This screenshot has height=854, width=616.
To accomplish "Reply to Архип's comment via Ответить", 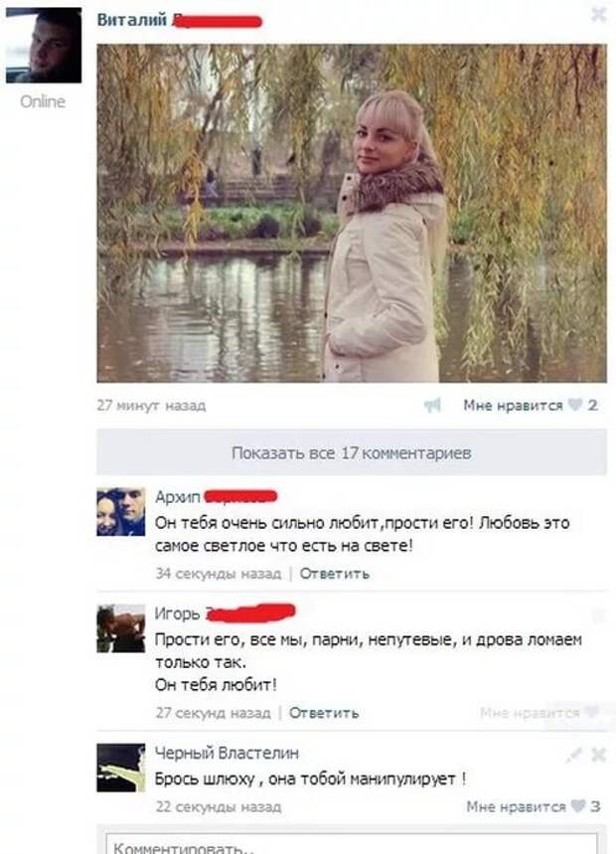I will 335,574.
